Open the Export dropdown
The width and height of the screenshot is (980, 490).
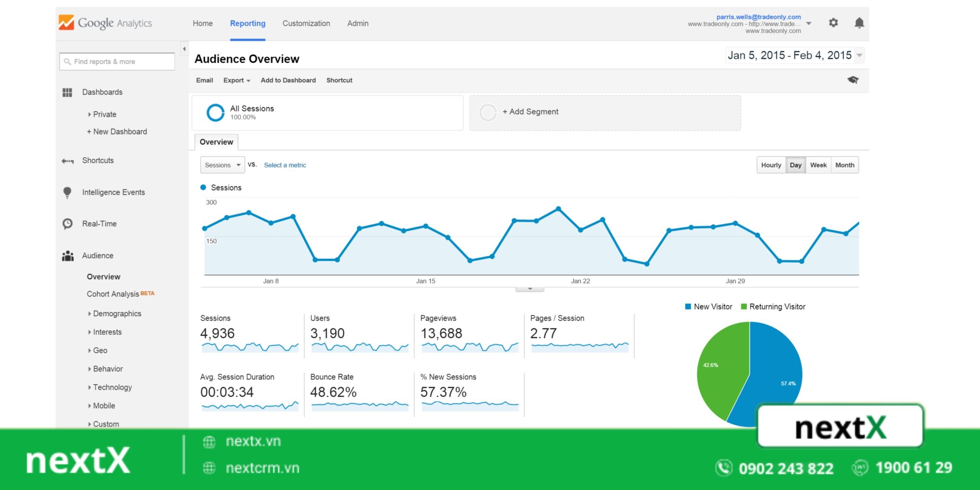[x=236, y=80]
